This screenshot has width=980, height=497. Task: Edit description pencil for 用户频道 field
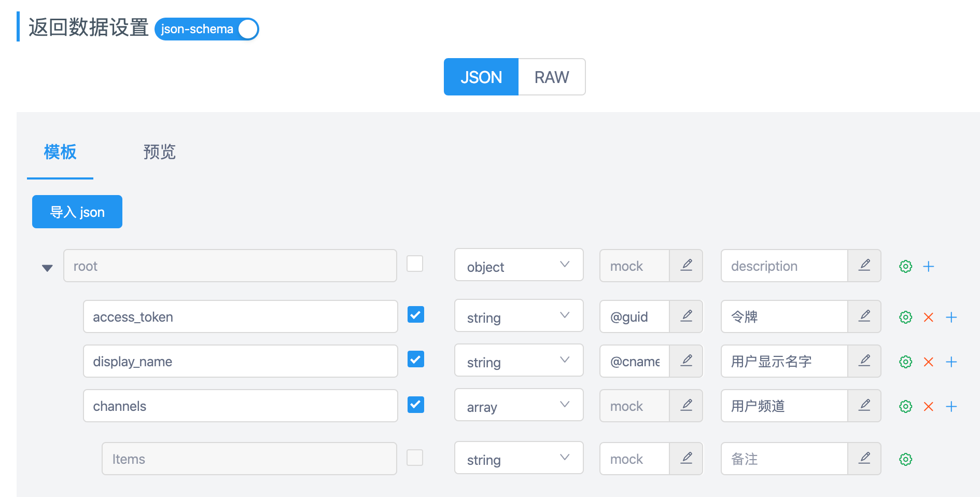click(x=864, y=405)
